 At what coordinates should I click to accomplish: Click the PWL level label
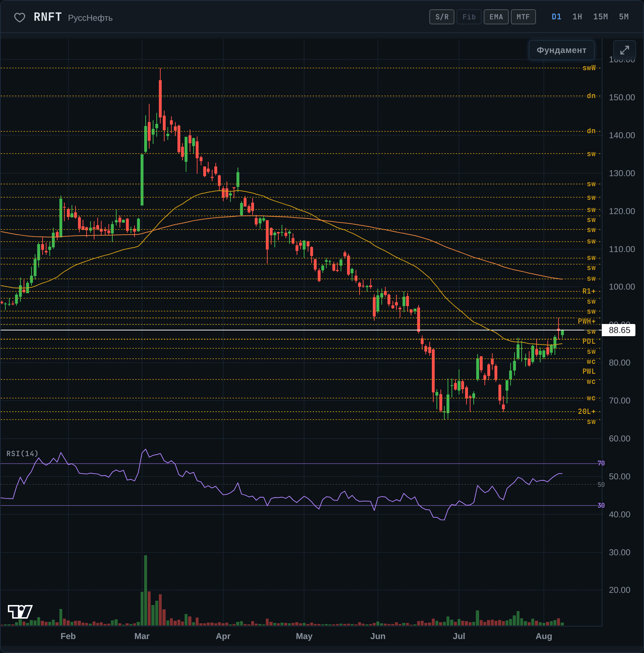coord(589,371)
